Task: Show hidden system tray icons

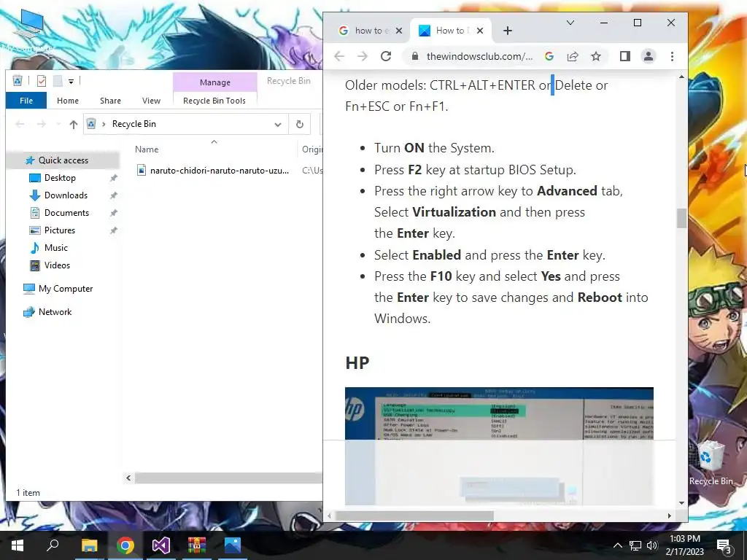Action: pos(617,545)
